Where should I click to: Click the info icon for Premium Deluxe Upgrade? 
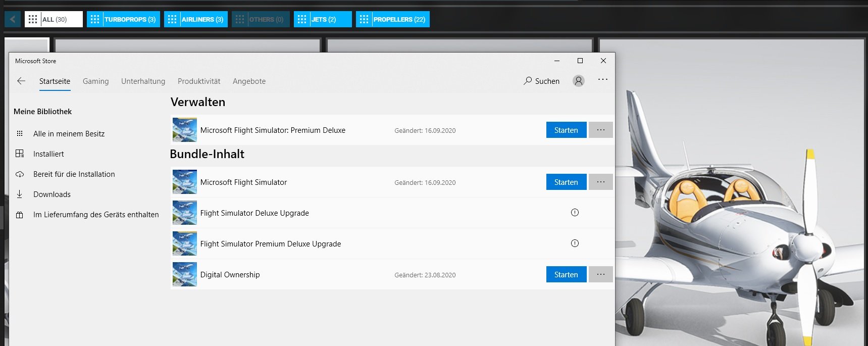[575, 243]
